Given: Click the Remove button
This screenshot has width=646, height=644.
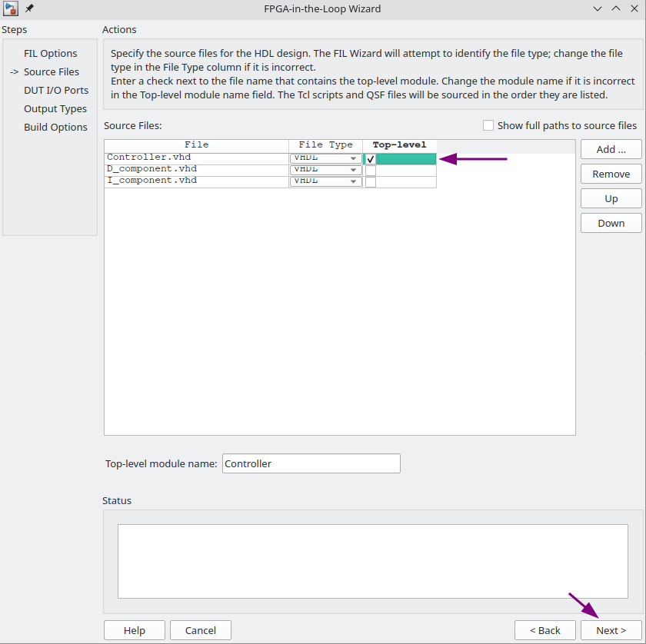Looking at the screenshot, I should [611, 174].
